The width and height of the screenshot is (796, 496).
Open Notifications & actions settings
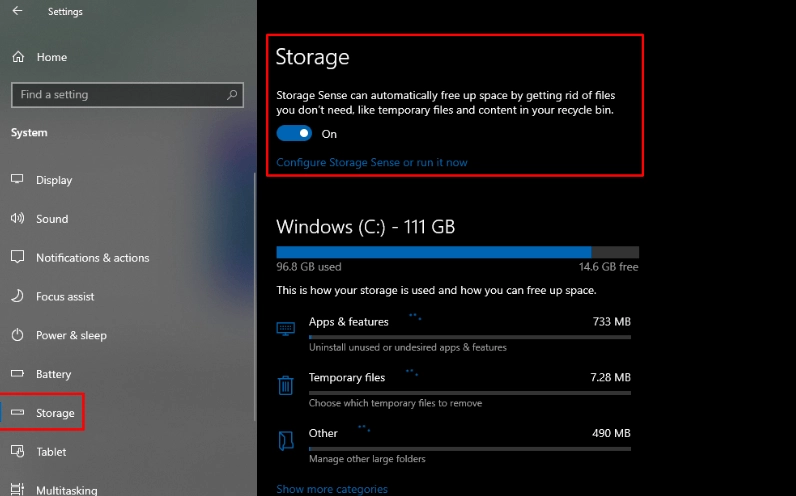pos(92,258)
